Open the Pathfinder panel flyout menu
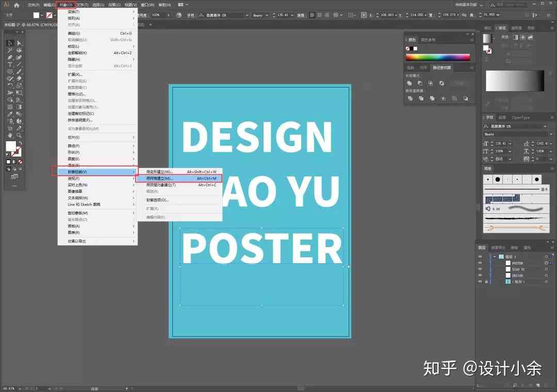 coord(472,67)
